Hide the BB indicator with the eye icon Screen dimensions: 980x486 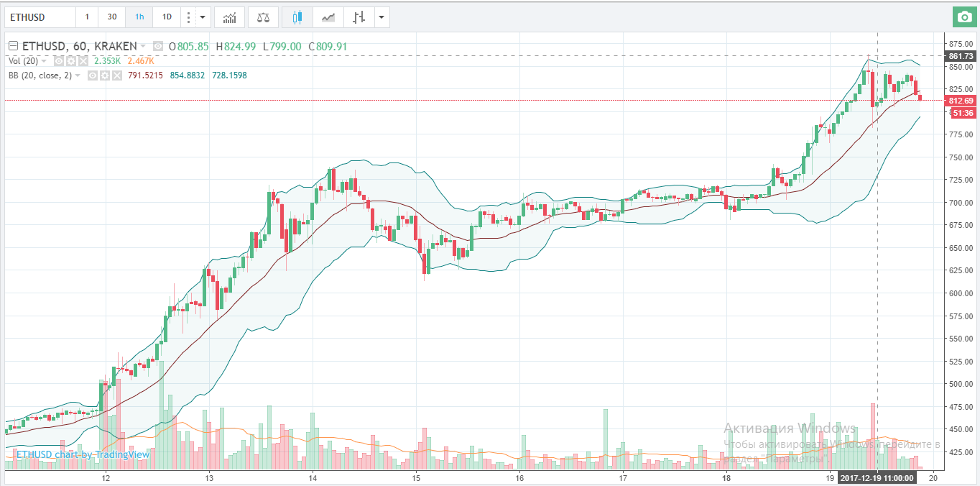coord(93,75)
